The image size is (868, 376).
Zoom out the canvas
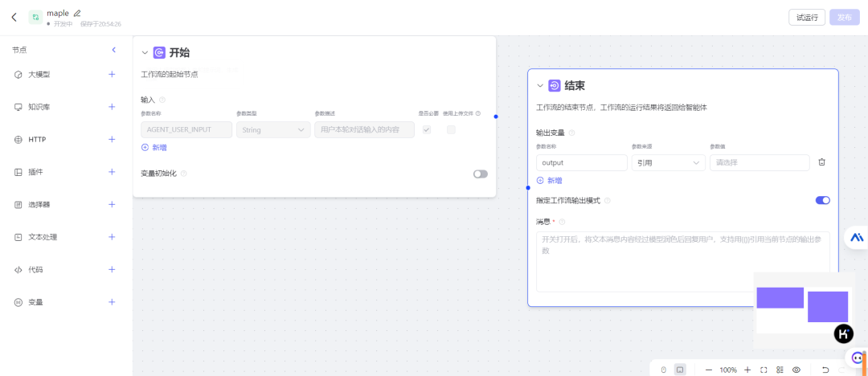pos(709,370)
